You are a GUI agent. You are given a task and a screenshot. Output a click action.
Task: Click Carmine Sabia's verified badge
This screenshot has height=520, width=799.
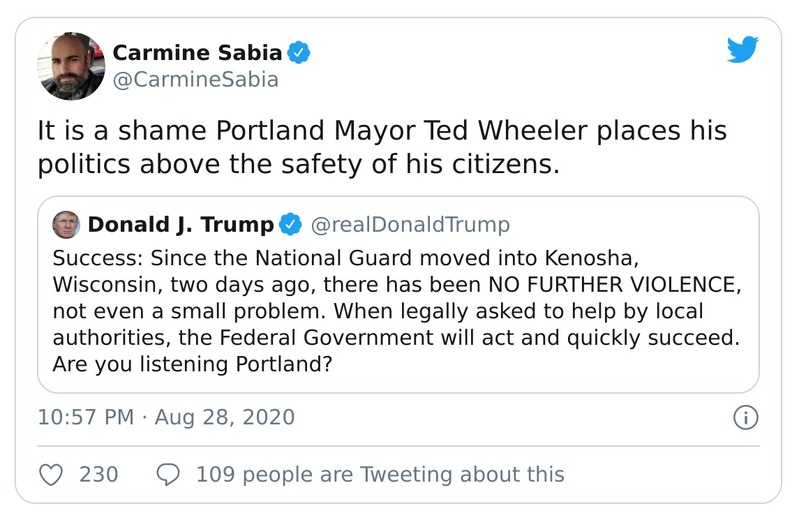tap(298, 51)
